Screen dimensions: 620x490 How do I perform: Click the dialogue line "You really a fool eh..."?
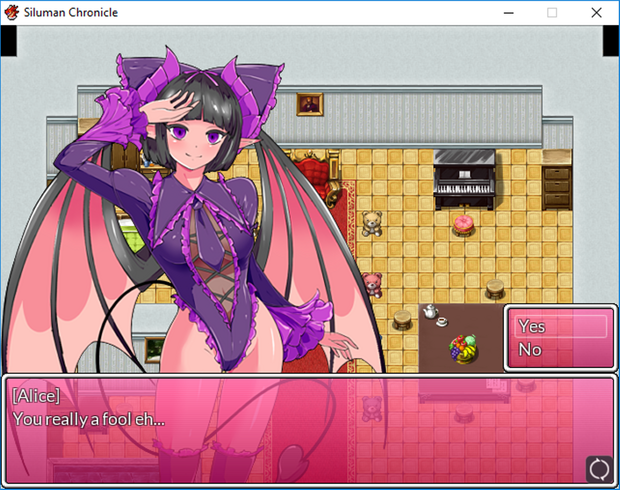[89, 419]
